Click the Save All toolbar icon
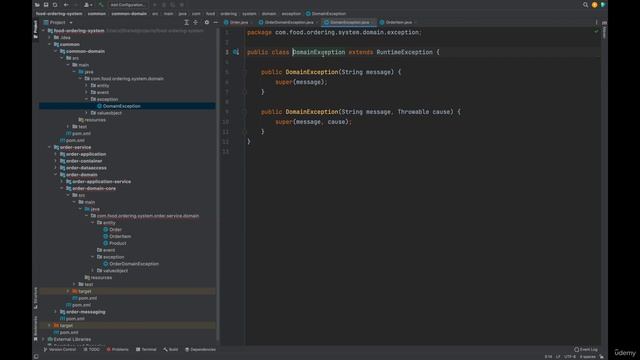The width and height of the screenshot is (640, 360). pos(46,5)
